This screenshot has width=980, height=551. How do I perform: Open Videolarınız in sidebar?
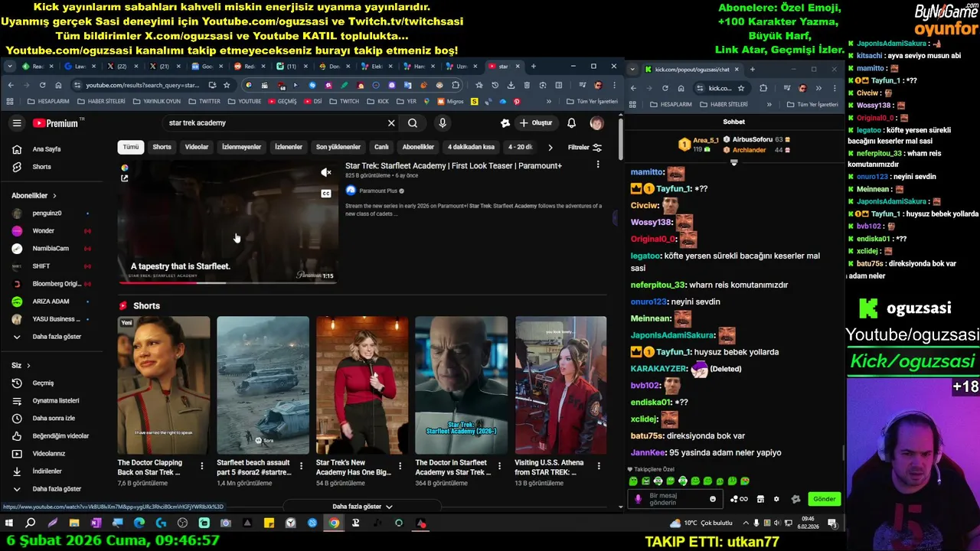click(x=48, y=453)
